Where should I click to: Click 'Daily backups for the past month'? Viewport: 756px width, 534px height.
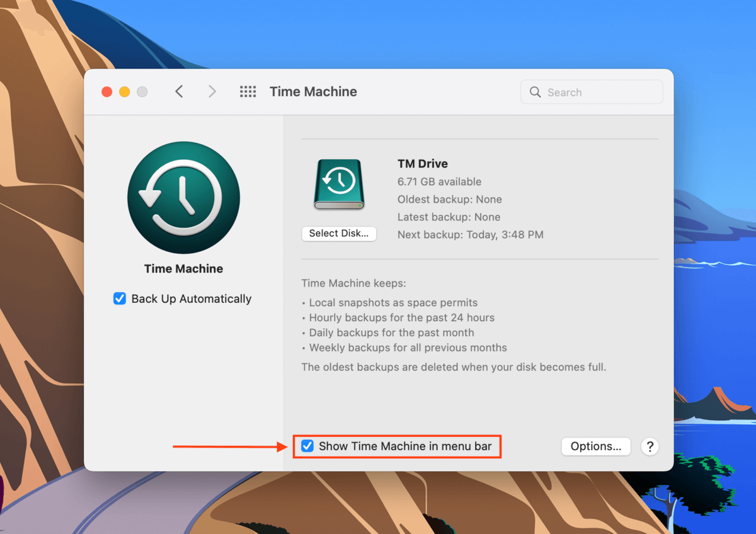tap(392, 332)
